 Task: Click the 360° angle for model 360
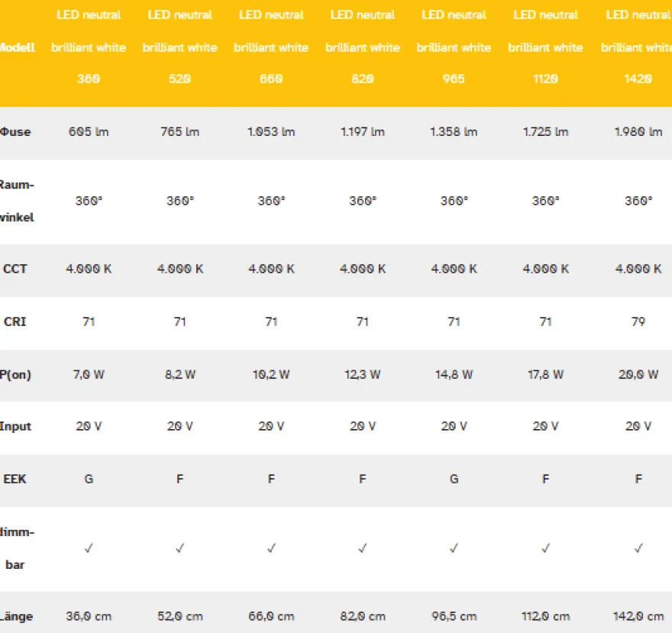click(x=89, y=201)
